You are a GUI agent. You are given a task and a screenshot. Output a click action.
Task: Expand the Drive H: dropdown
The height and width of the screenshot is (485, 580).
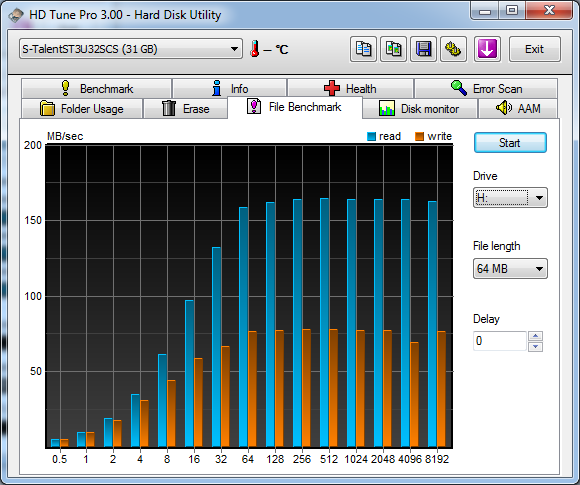coord(510,198)
